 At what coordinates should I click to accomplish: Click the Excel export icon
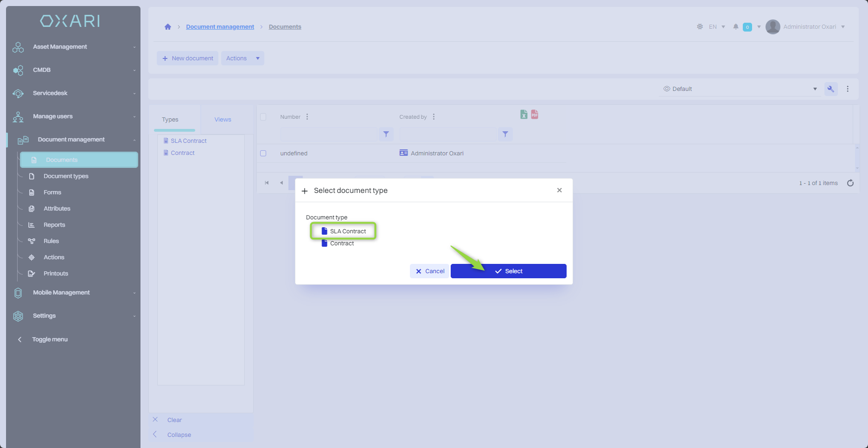pos(523,115)
